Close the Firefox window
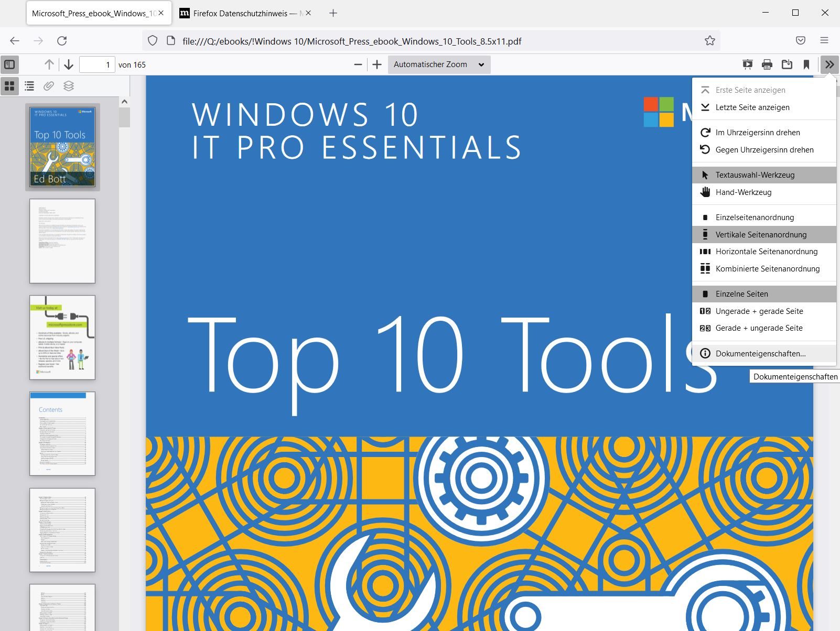This screenshot has height=631, width=840. click(x=825, y=13)
